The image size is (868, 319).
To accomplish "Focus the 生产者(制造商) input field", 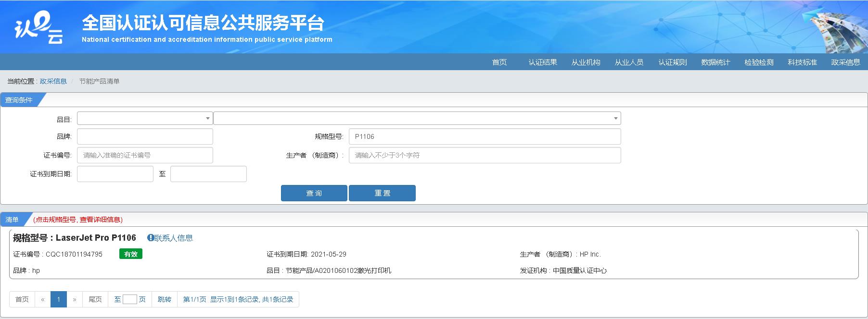I will coord(485,155).
